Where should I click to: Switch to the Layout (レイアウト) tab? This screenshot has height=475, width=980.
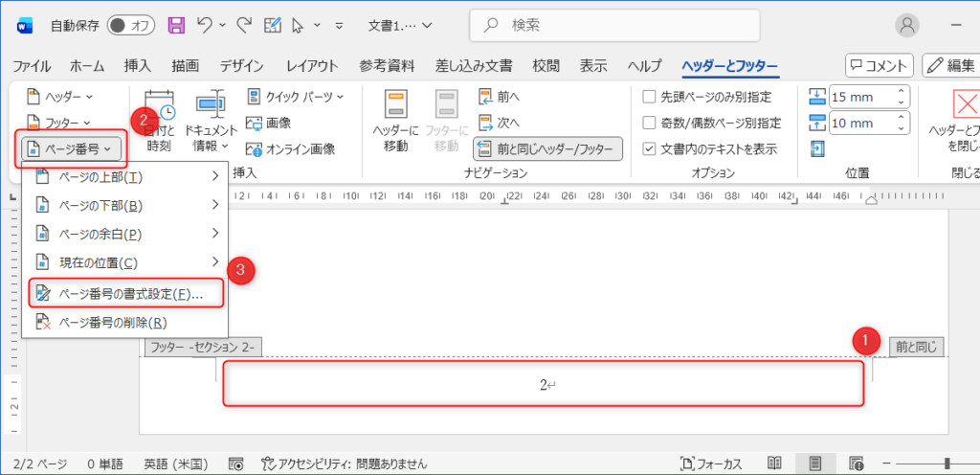pos(312,66)
